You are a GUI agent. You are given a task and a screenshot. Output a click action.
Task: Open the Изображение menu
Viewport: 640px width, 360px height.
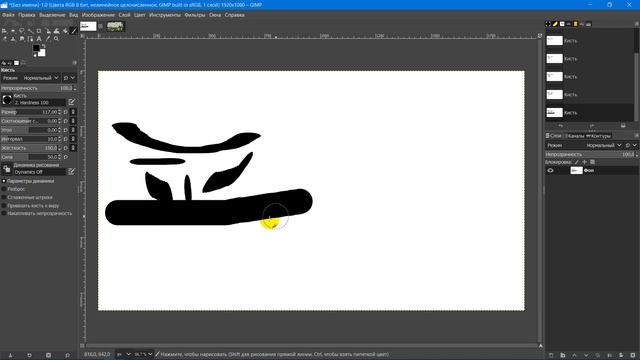(98, 15)
